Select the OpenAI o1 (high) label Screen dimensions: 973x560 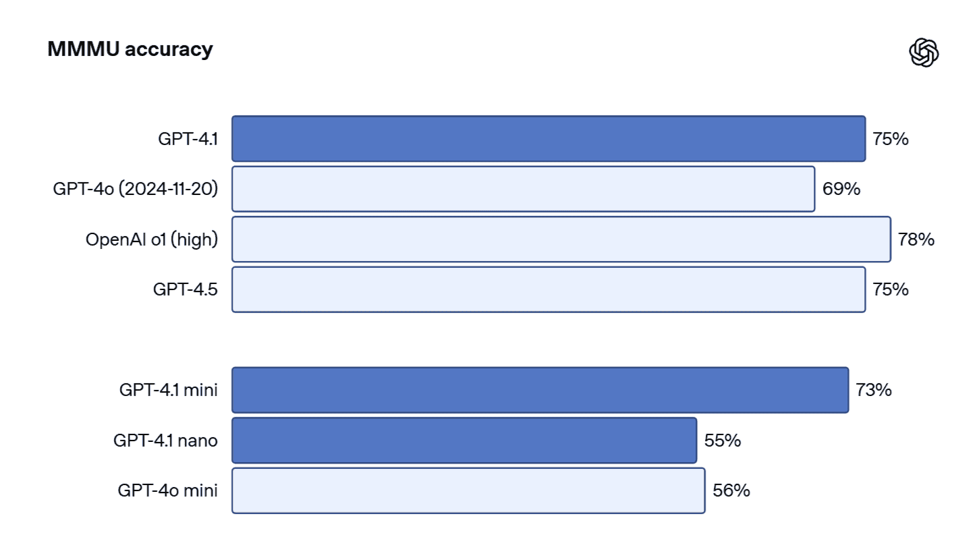[152, 240]
